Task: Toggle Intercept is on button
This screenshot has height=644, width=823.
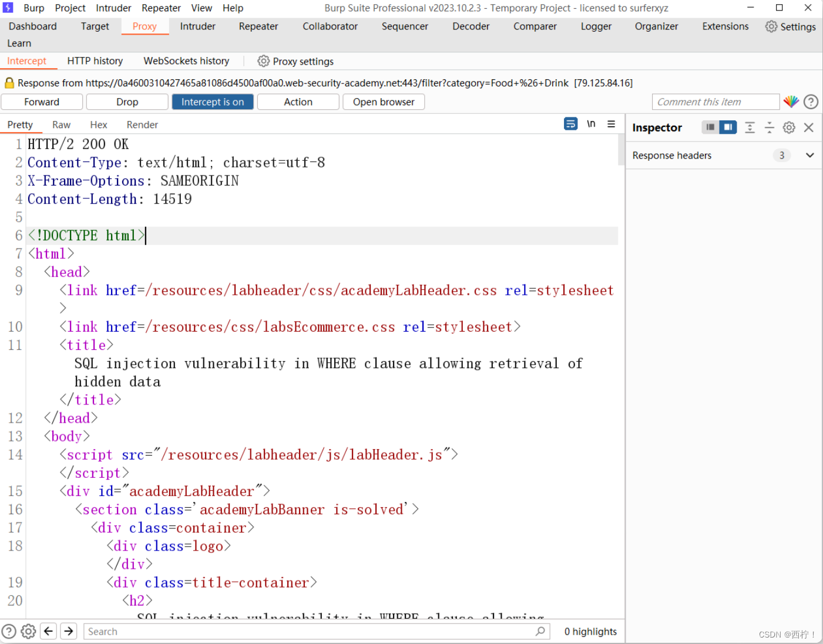Action: pyautogui.click(x=213, y=102)
